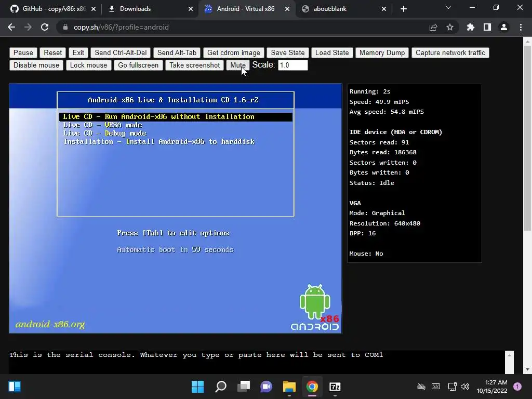Screen dimensions: 532x399
Task: Pause the emulator
Action: coord(23,52)
